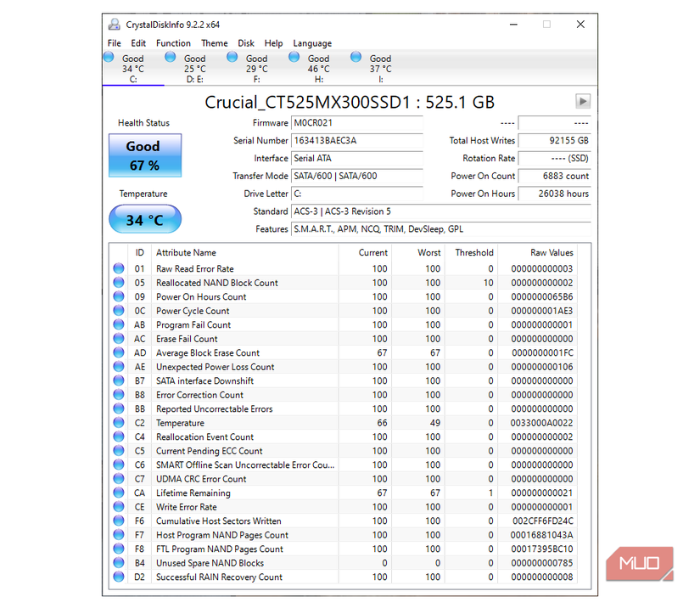Viewport: 700px width, 608px height.
Task: Minimize the CrystalDiskInfo window
Action: (x=514, y=24)
